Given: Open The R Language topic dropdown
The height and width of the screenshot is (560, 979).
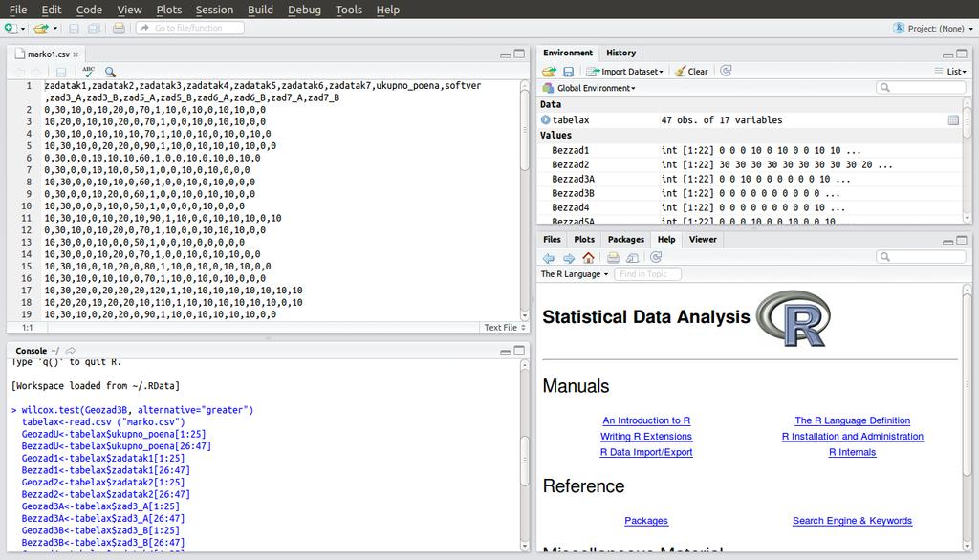Looking at the screenshot, I should [x=575, y=274].
